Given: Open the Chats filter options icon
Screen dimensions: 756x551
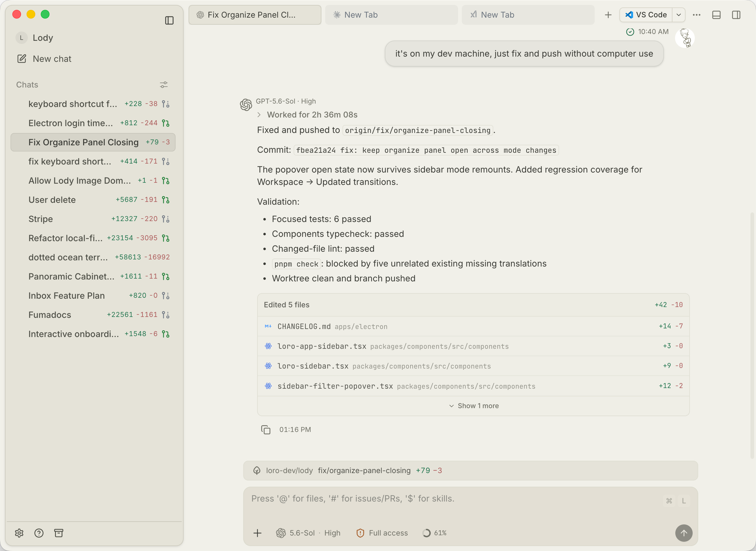Looking at the screenshot, I should (164, 85).
